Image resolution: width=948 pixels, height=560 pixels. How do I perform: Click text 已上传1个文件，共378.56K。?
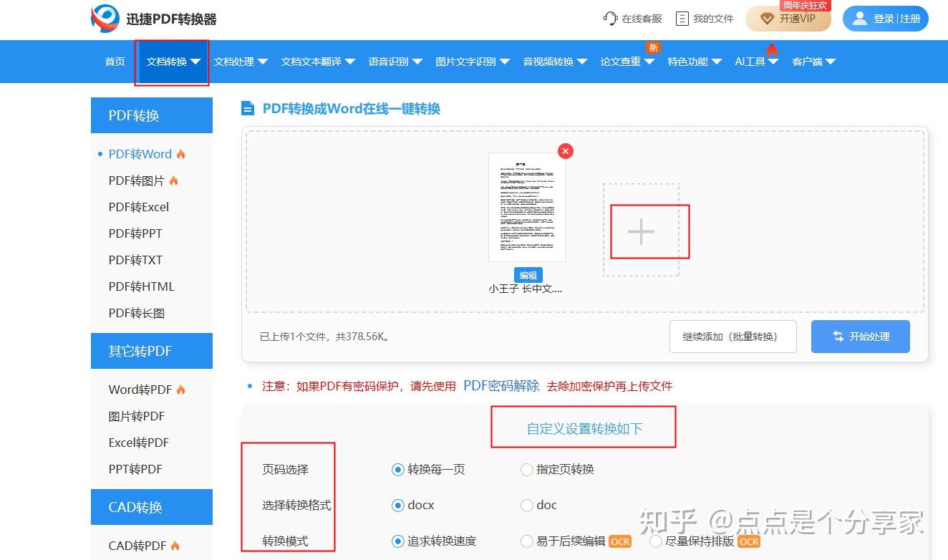pos(325,337)
